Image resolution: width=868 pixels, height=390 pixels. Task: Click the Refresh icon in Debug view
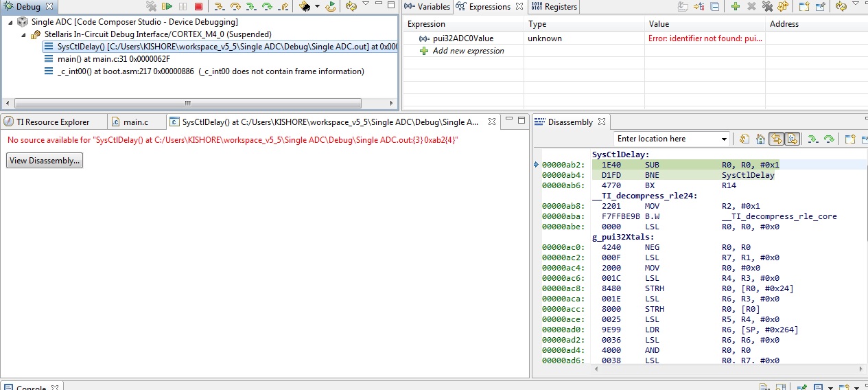click(x=351, y=7)
